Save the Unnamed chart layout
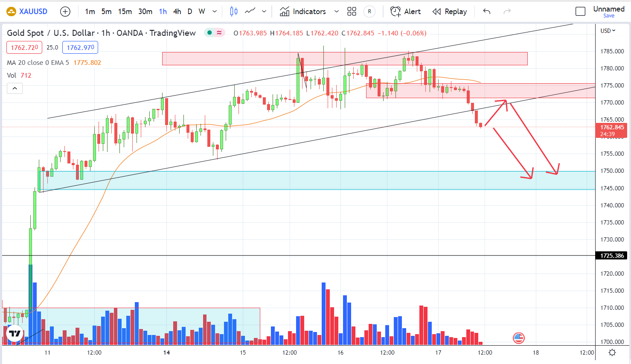Image resolution: width=631 pixels, height=364 pixels. point(609,16)
